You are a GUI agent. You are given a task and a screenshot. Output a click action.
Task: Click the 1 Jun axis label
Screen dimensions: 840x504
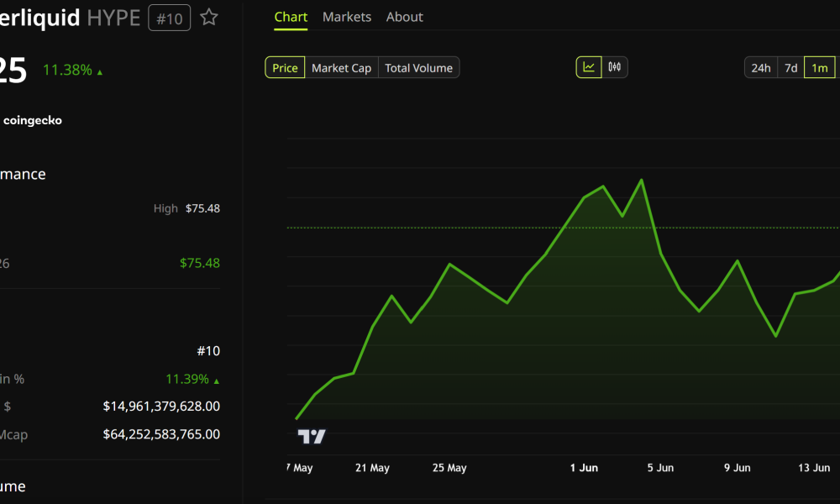pos(584,468)
